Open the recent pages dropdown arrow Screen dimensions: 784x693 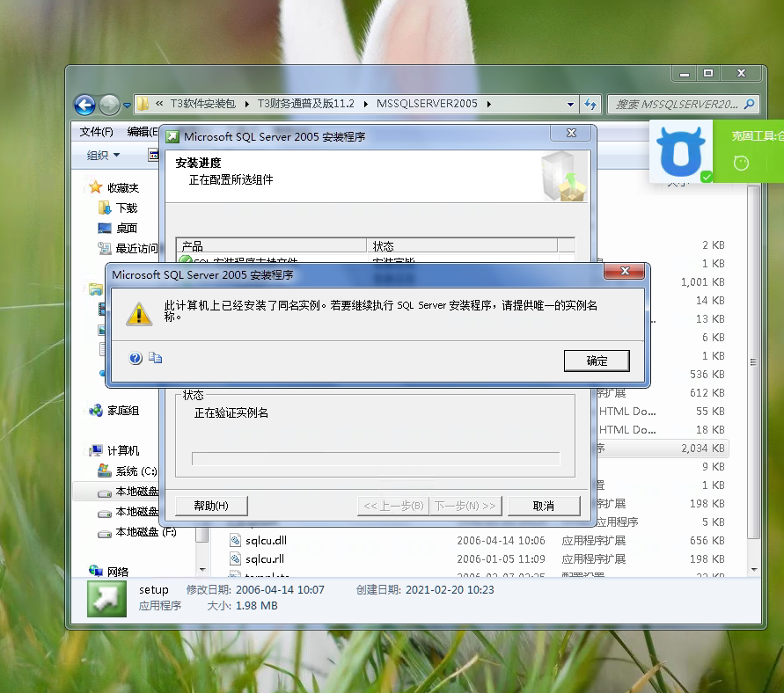[x=127, y=106]
